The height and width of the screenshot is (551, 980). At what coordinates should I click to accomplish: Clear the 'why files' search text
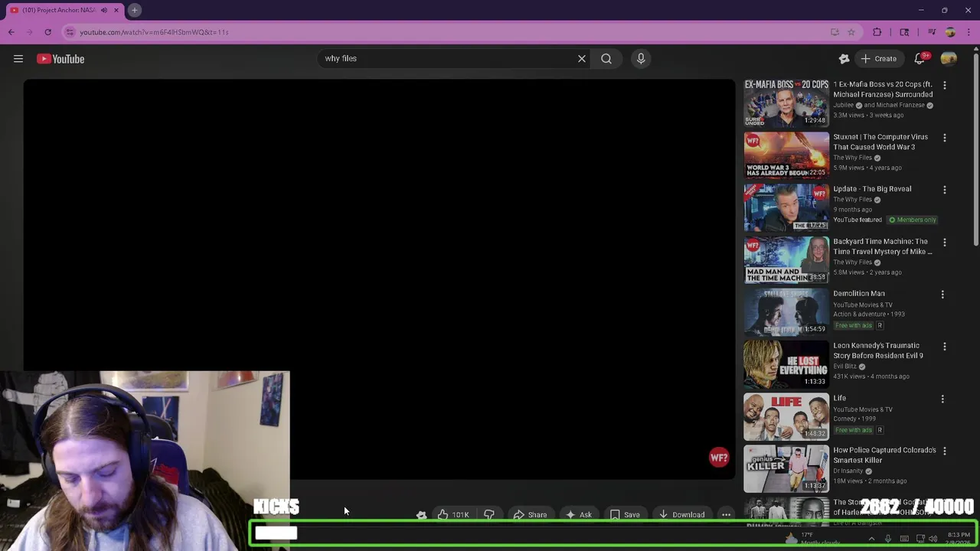click(582, 58)
